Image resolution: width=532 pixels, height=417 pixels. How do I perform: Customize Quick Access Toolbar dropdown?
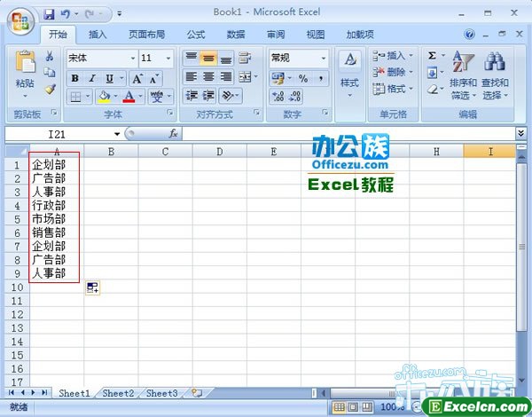click(120, 14)
